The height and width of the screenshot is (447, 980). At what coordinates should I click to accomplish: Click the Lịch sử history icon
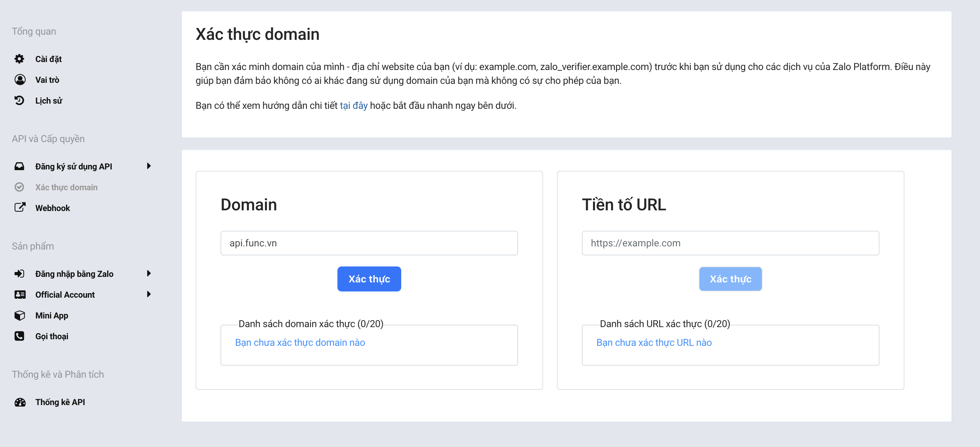click(19, 100)
